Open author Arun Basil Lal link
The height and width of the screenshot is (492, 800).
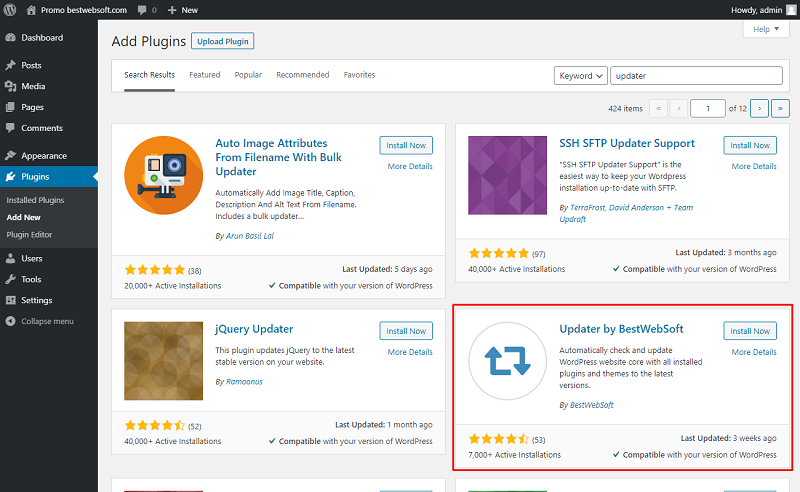tap(249, 236)
